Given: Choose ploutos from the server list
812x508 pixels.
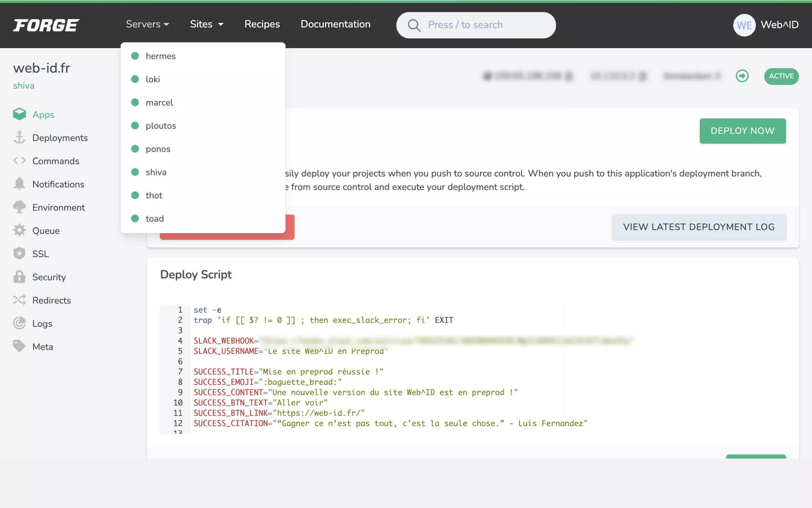Looking at the screenshot, I should (161, 126).
